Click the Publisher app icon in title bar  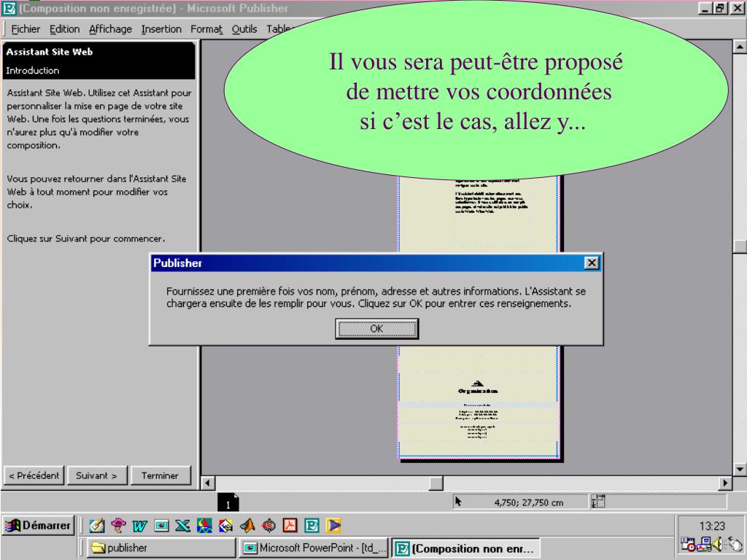9,8
